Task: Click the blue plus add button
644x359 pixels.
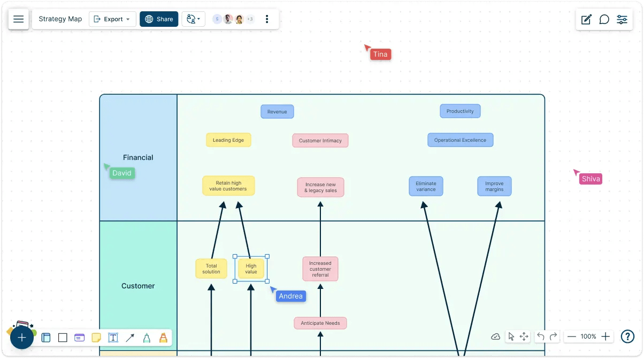Action: pyautogui.click(x=22, y=338)
